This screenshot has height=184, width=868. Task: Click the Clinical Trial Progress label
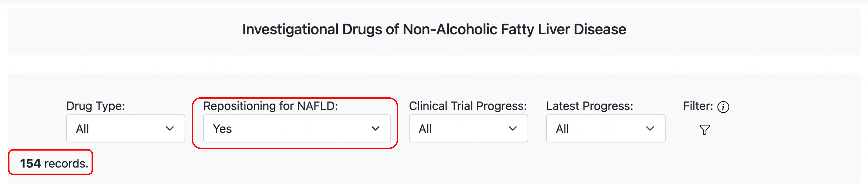[468, 106]
